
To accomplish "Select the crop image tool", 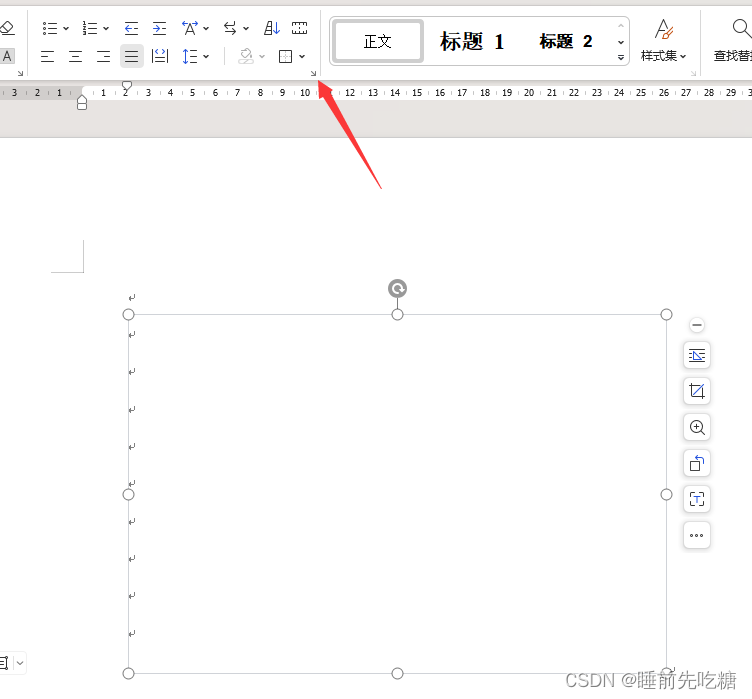I will coord(696,391).
